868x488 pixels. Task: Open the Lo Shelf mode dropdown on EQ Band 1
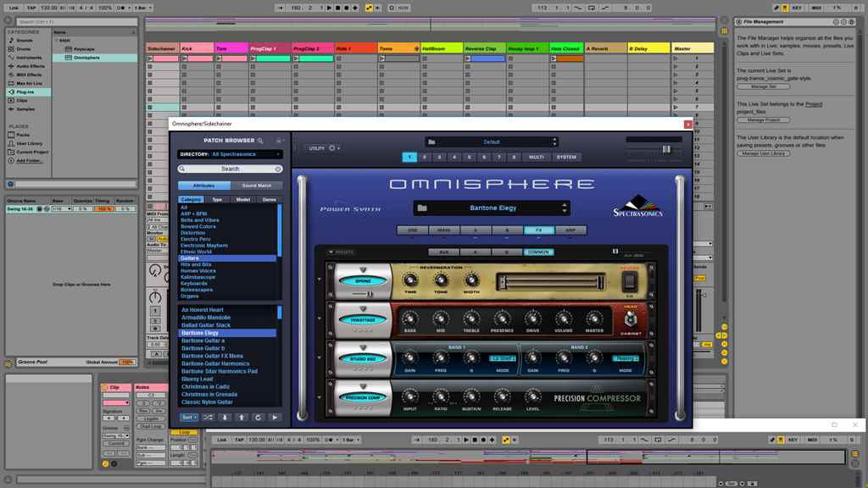(x=503, y=358)
